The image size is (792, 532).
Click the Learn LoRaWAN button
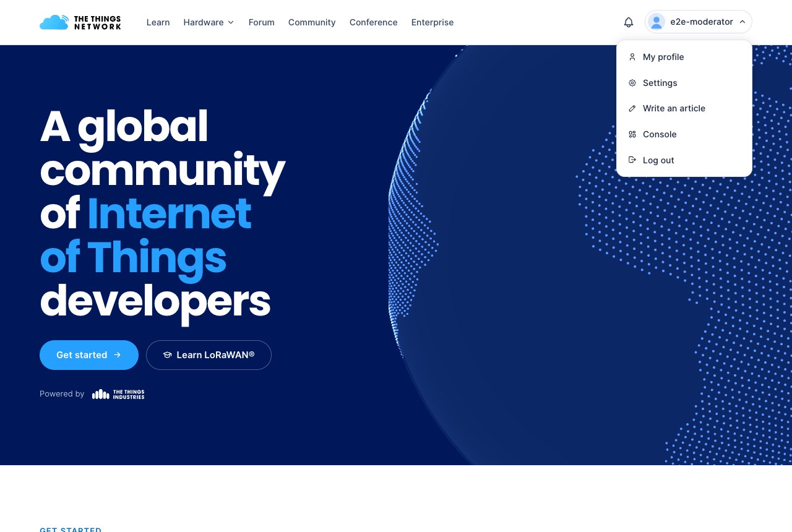coord(209,355)
